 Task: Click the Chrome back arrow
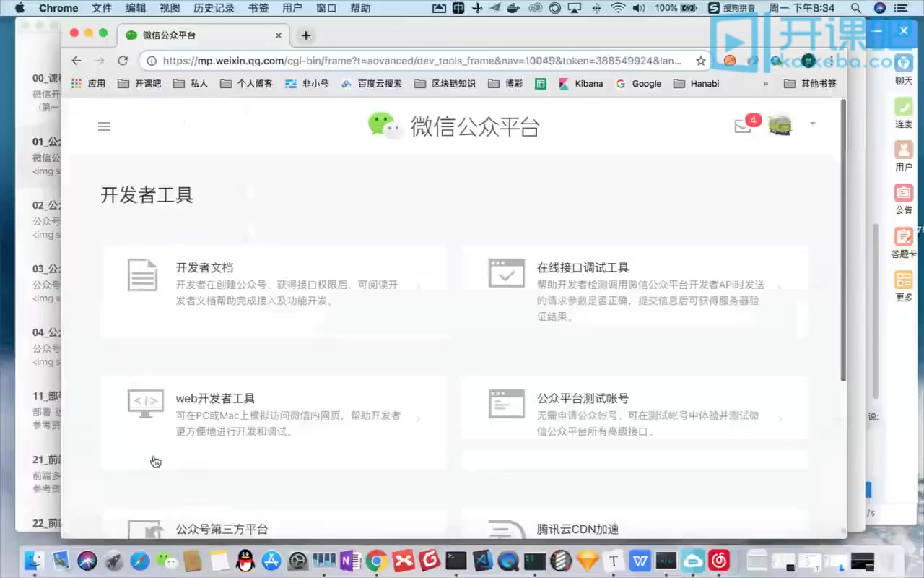[x=77, y=61]
